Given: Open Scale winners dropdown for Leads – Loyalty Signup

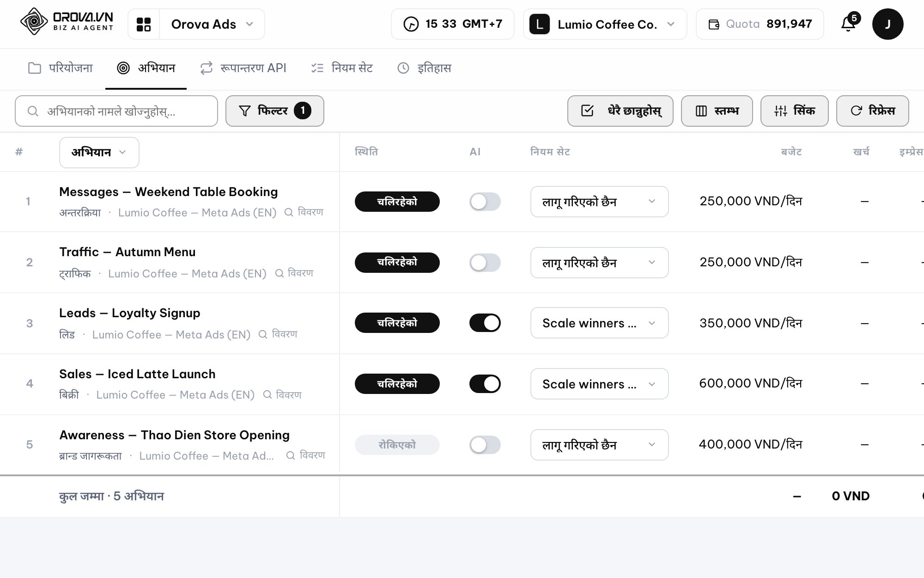Looking at the screenshot, I should [x=599, y=323].
